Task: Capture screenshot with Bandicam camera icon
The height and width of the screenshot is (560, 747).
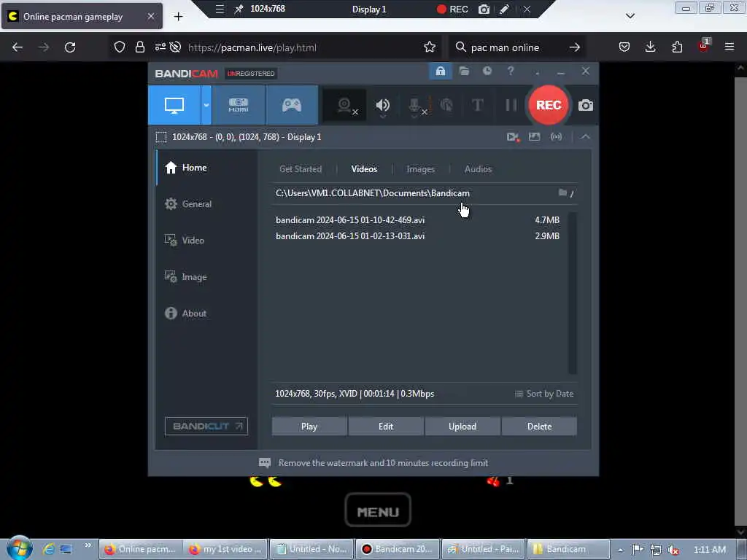Action: pyautogui.click(x=586, y=105)
